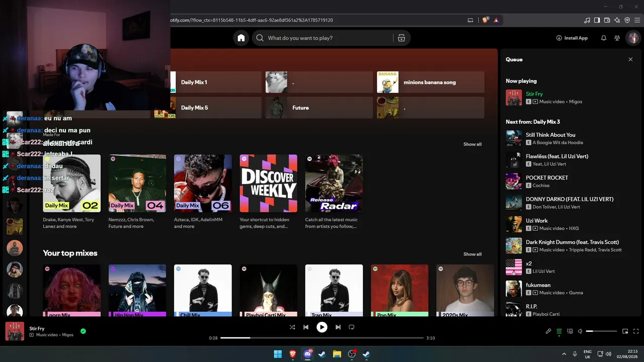Open Brave playlist music note icon

point(587,20)
